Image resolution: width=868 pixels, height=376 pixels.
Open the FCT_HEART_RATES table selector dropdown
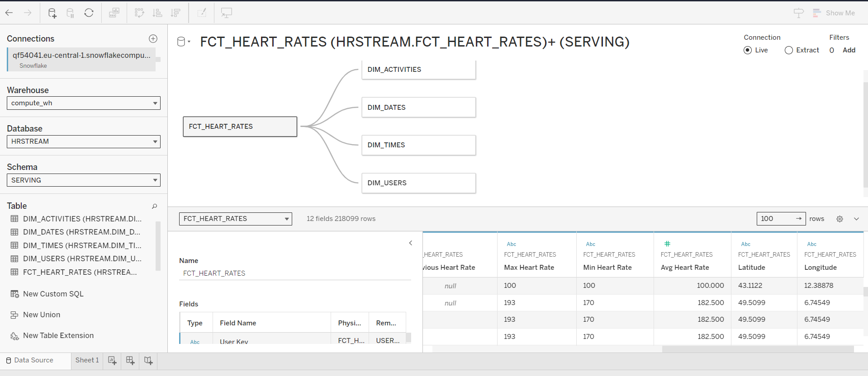[236, 219]
